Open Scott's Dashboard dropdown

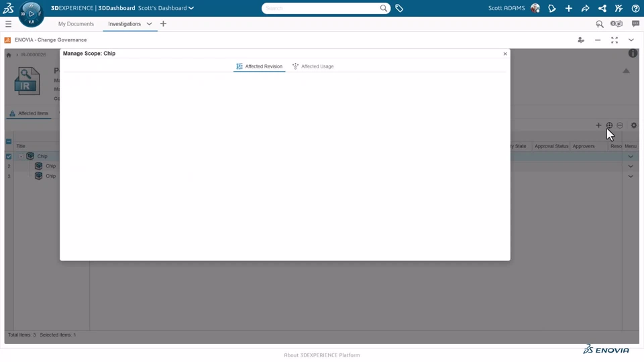[166, 8]
